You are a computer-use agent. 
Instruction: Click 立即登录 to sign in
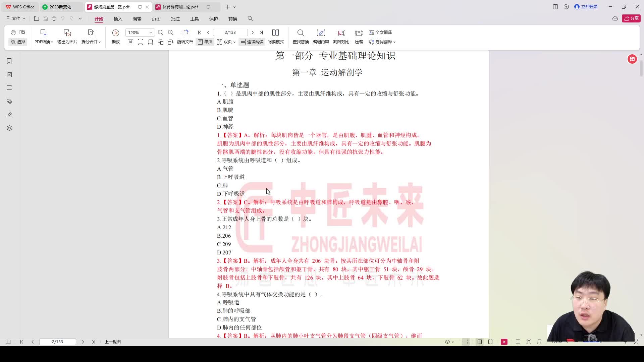coord(586,6)
